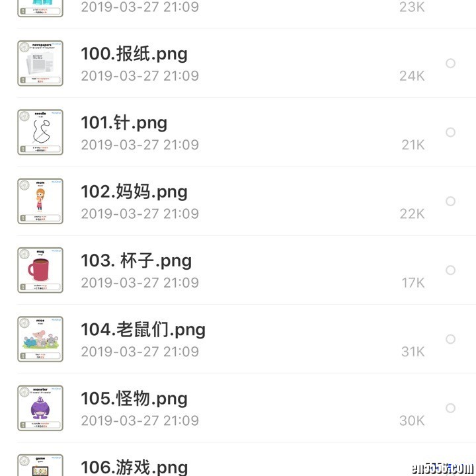Viewport: 476px width, 476px height.
Task: Click the mum flashcard thumbnail
Action: (40, 201)
